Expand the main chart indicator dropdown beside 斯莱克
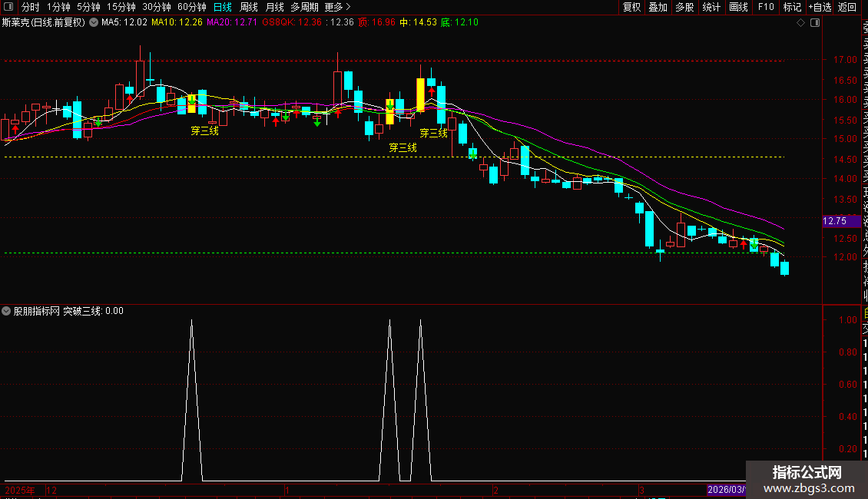 point(94,23)
